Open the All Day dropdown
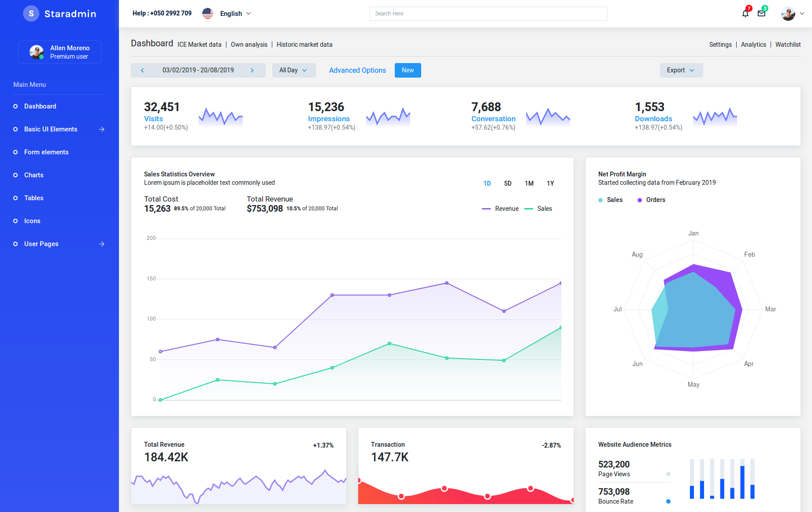The width and height of the screenshot is (812, 512). 293,70
